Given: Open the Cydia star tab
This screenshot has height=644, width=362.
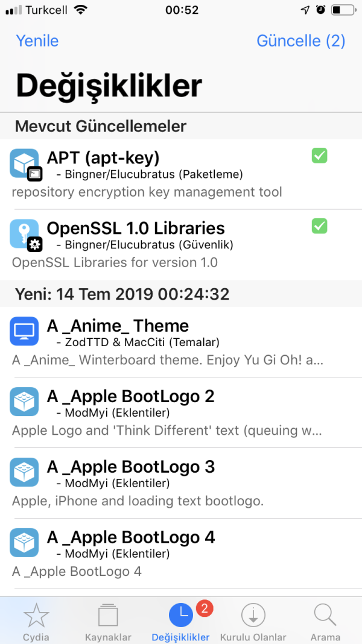Looking at the screenshot, I should (x=36, y=621).
